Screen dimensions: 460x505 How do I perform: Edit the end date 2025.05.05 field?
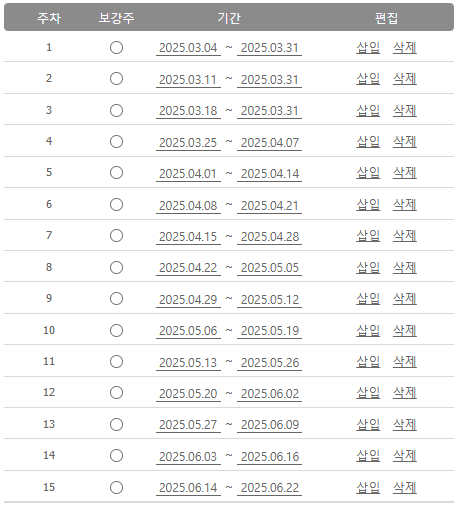point(269,268)
